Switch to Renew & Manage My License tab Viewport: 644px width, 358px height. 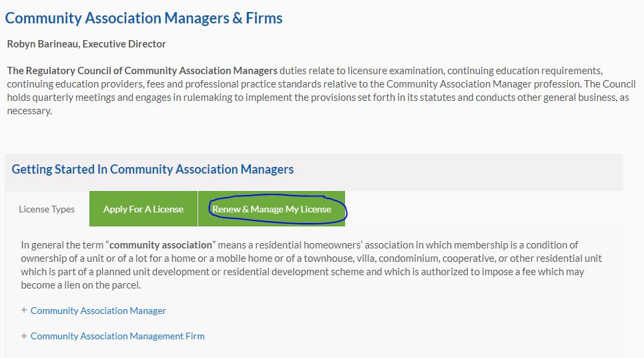coord(272,209)
